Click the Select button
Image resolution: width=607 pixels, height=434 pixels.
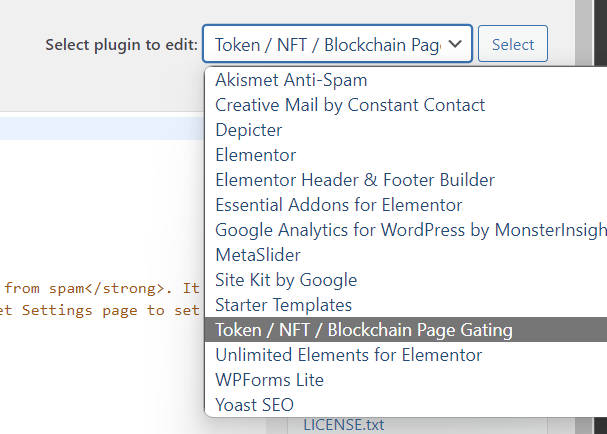pos(513,44)
